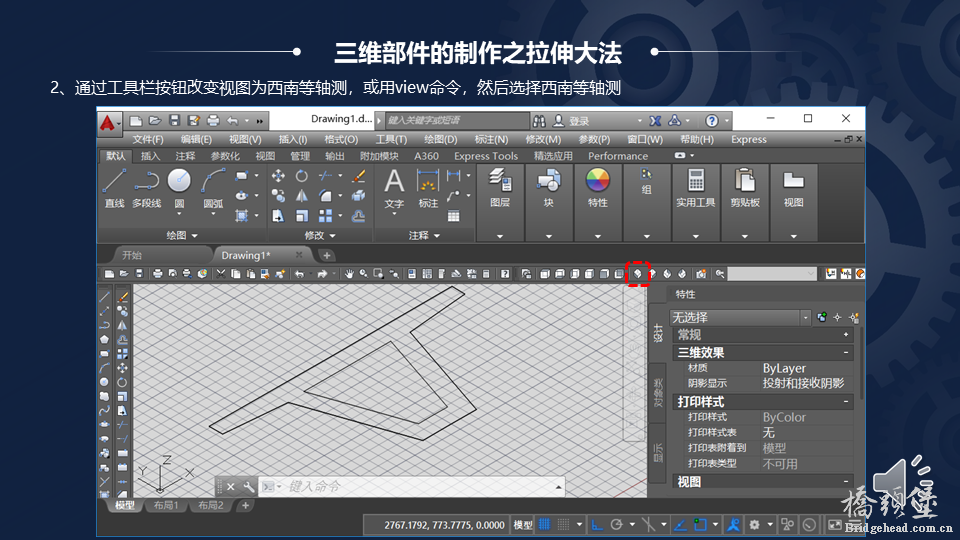Image resolution: width=960 pixels, height=540 pixels.
Task: Click the AutoCAD application menu logo
Action: [x=108, y=123]
